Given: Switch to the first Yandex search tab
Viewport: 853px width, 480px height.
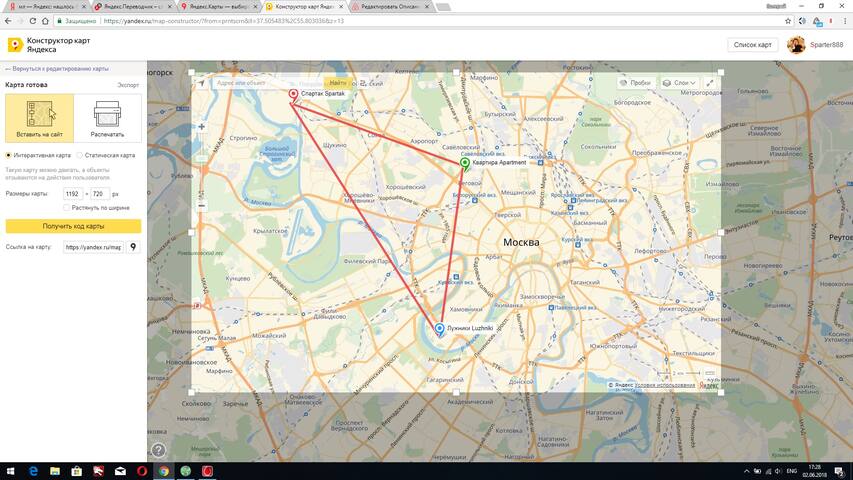Looking at the screenshot, I should pyautogui.click(x=45, y=7).
